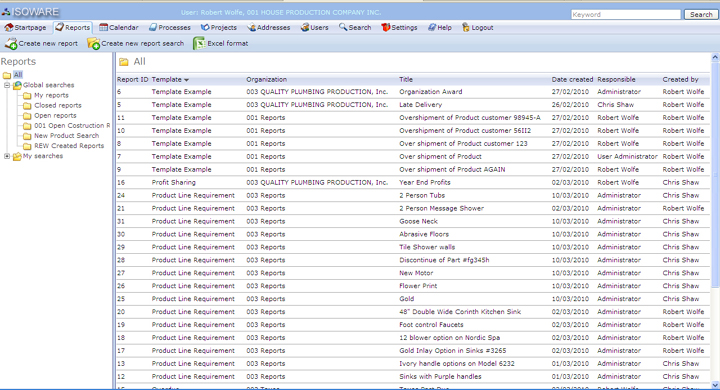Screen dimensions: 720x390
Task: Open report titled Flower Print
Action: coord(418,286)
